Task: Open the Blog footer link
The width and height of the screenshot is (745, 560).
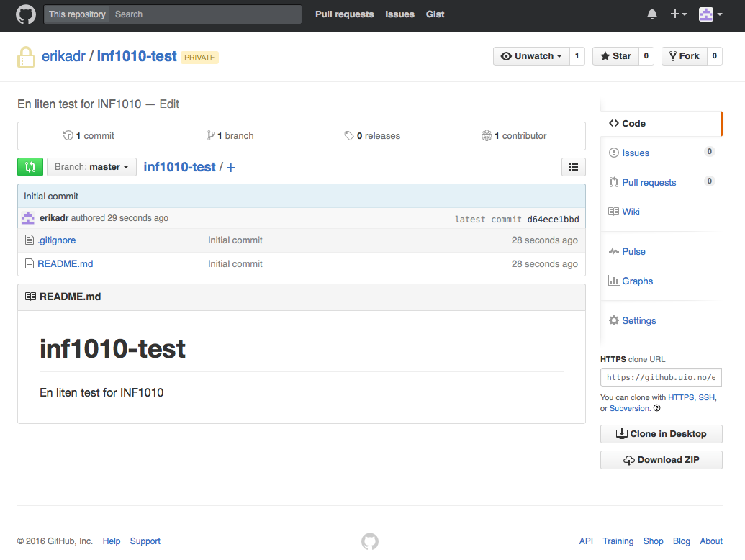Action: (x=682, y=541)
